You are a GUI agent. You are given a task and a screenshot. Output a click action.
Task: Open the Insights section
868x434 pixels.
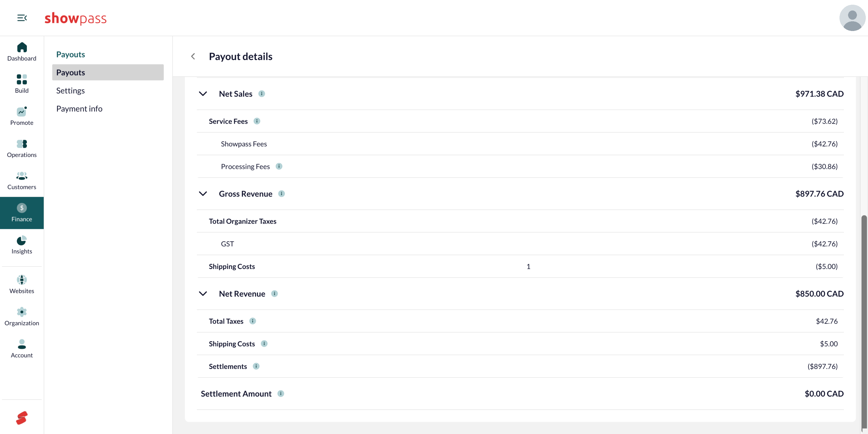[22, 245]
